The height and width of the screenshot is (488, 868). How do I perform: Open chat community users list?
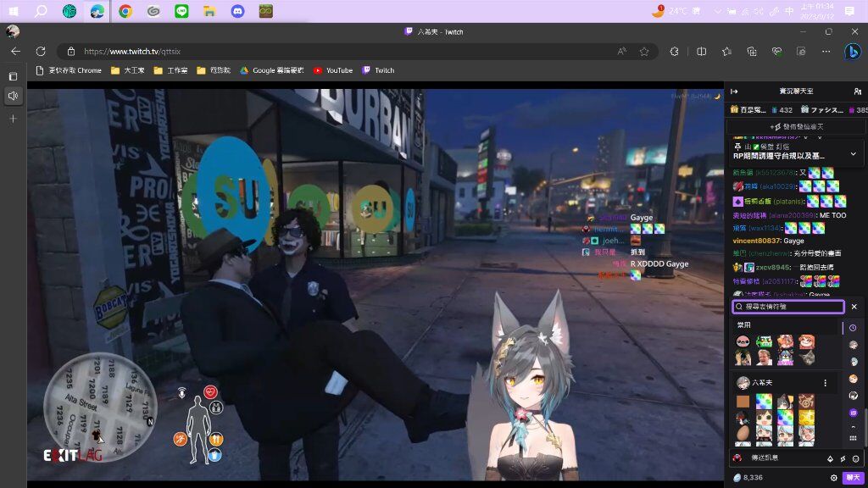[x=858, y=91]
